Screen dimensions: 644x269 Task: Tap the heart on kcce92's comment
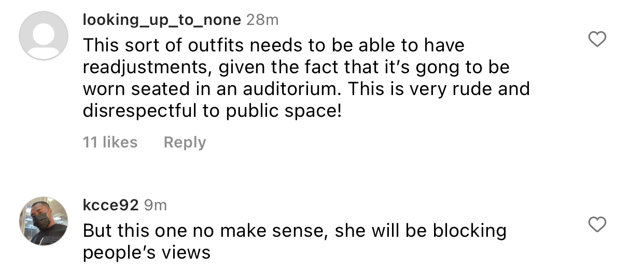(x=599, y=224)
